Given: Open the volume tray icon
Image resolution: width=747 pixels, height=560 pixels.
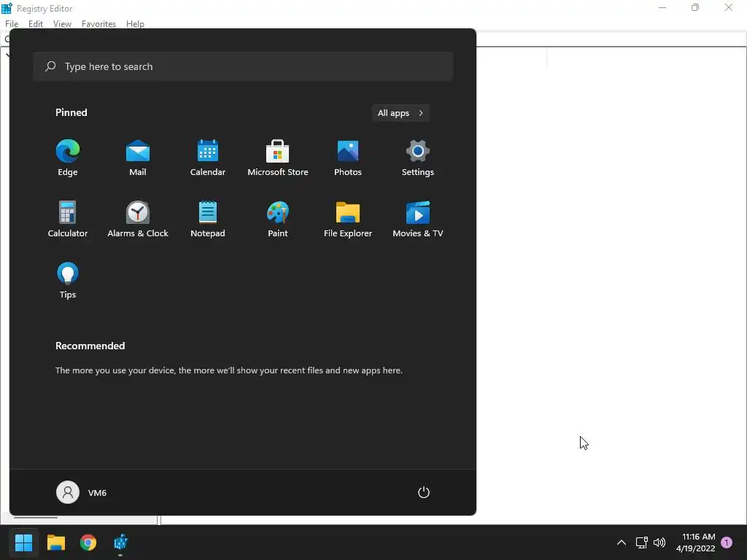Looking at the screenshot, I should (x=659, y=542).
